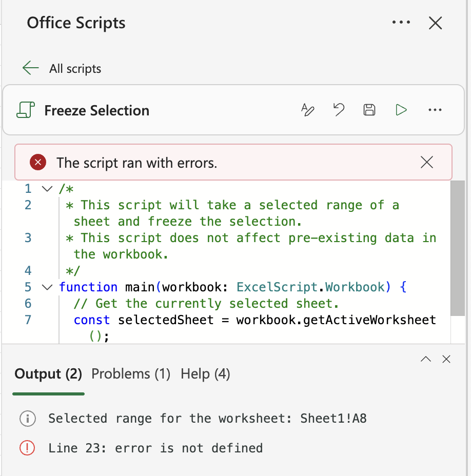Collapse the Output panel with the chevron
This screenshot has width=471, height=476.
pyautogui.click(x=425, y=359)
